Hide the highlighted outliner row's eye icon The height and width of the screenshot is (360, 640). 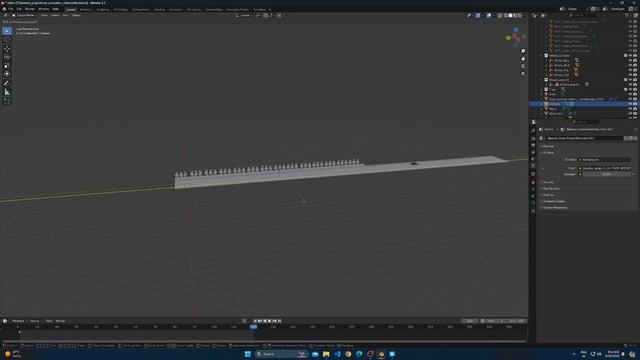point(630,104)
